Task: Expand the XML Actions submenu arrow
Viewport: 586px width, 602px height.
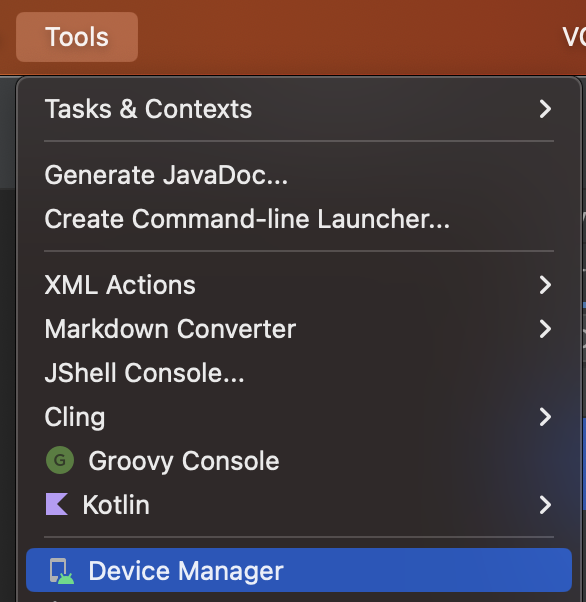Action: [545, 285]
